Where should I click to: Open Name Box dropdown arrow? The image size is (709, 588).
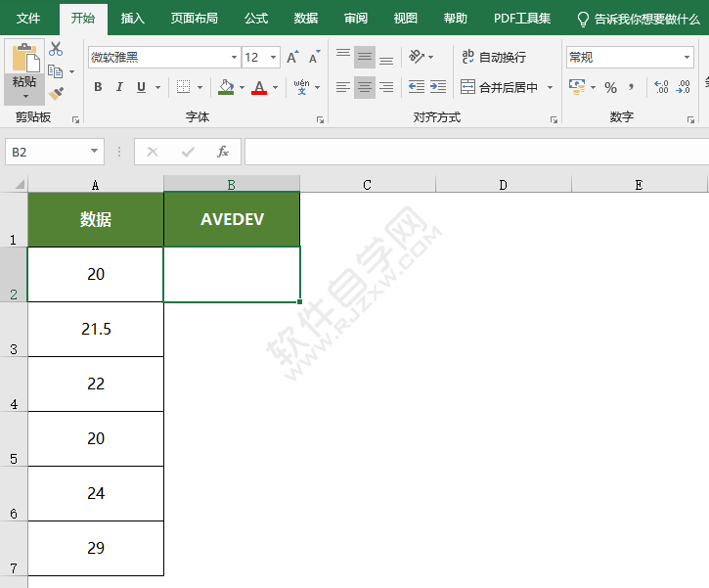coord(94,151)
